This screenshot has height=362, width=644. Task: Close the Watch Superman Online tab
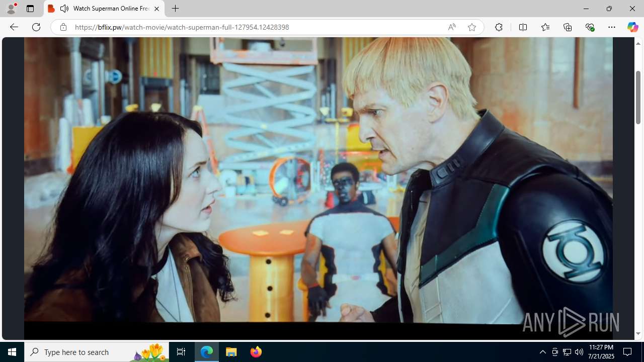pos(156,9)
